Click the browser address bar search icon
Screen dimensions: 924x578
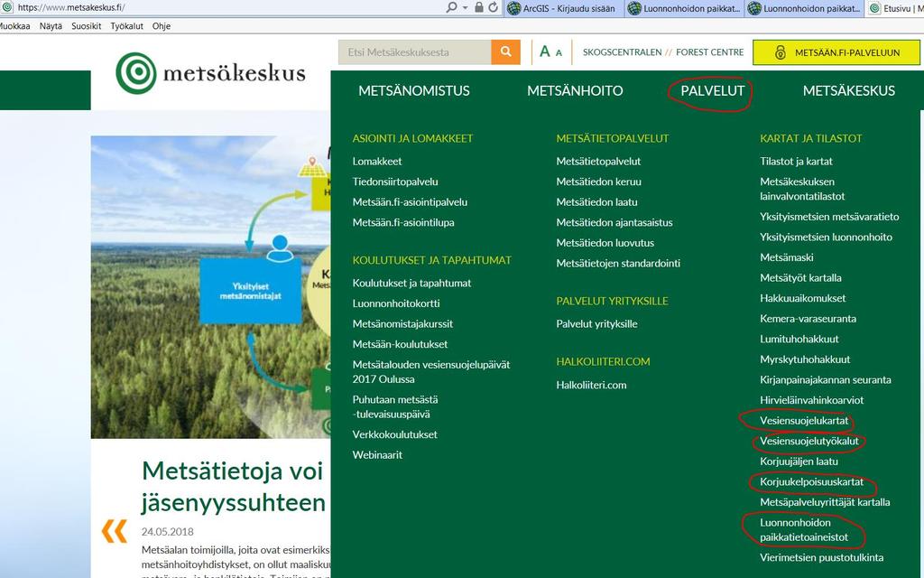tap(451, 7)
